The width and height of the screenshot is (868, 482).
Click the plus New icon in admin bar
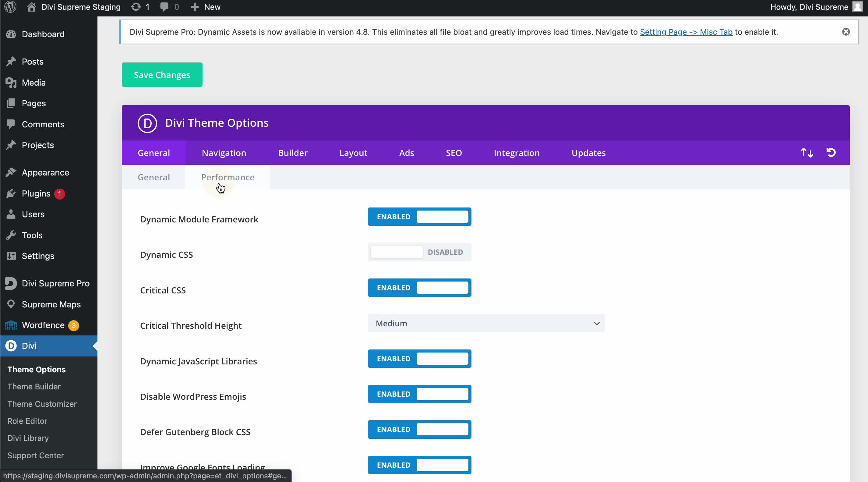pos(195,7)
